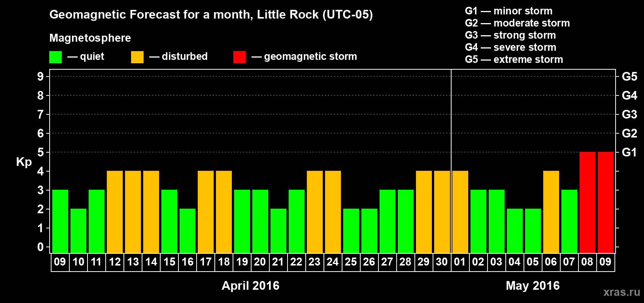
Task: Click the Kp axis value 9
Action: (x=41, y=77)
